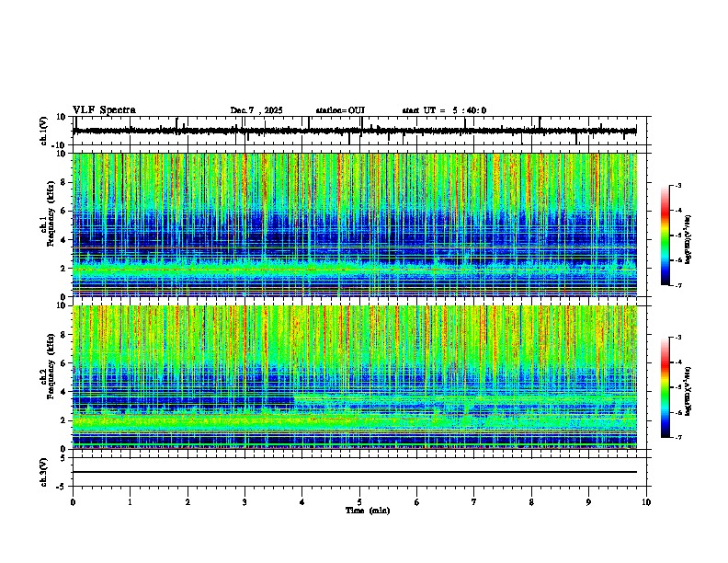Screen dimensions: 728x563
Task: Click '-3' label on ch.1 color scale
Action: point(678,186)
